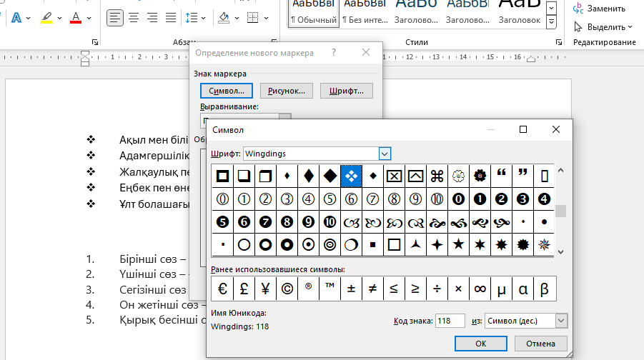Open highlight color dropdown arrow

59,18
